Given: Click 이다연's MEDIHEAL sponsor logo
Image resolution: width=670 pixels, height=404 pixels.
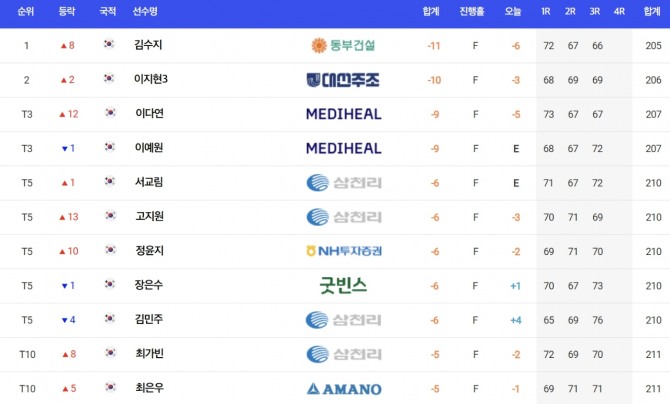Looking at the screenshot, I should tap(344, 114).
